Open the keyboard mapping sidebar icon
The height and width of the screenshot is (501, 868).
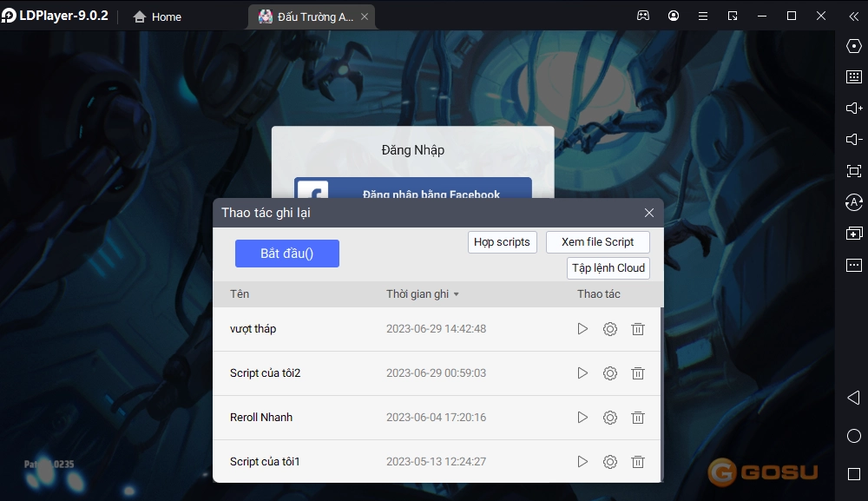click(853, 77)
